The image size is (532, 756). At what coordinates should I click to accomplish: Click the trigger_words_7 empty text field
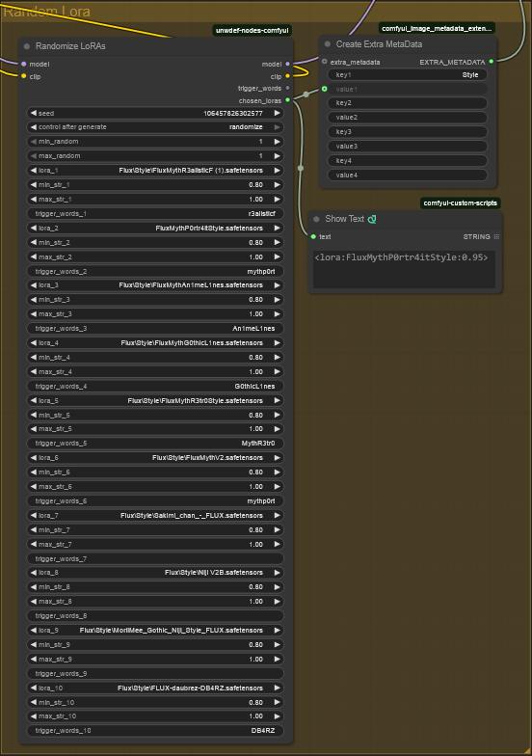point(154,559)
